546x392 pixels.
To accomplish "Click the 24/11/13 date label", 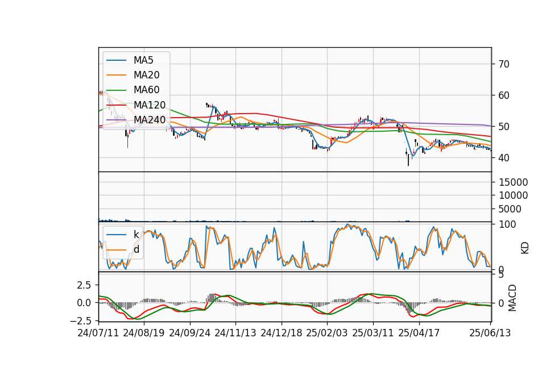I will [x=235, y=333].
